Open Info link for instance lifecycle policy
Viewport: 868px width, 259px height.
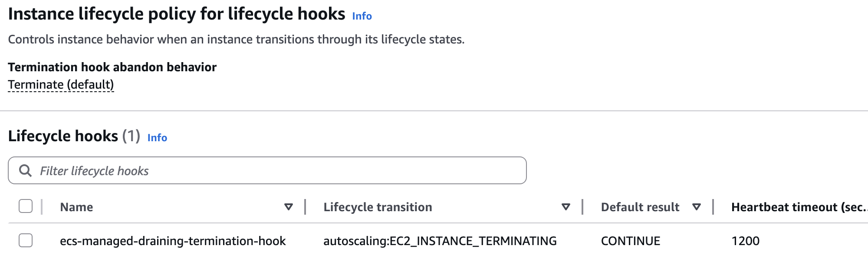click(362, 16)
